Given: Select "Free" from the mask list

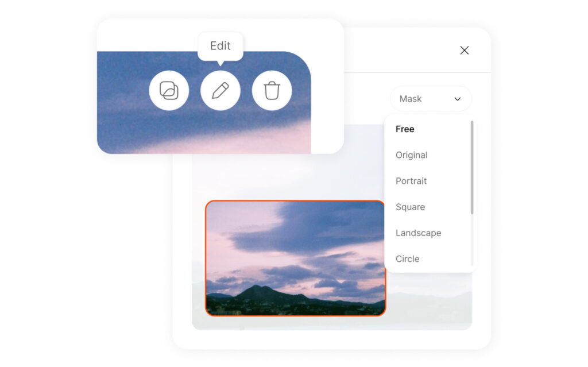Looking at the screenshot, I should coord(404,129).
